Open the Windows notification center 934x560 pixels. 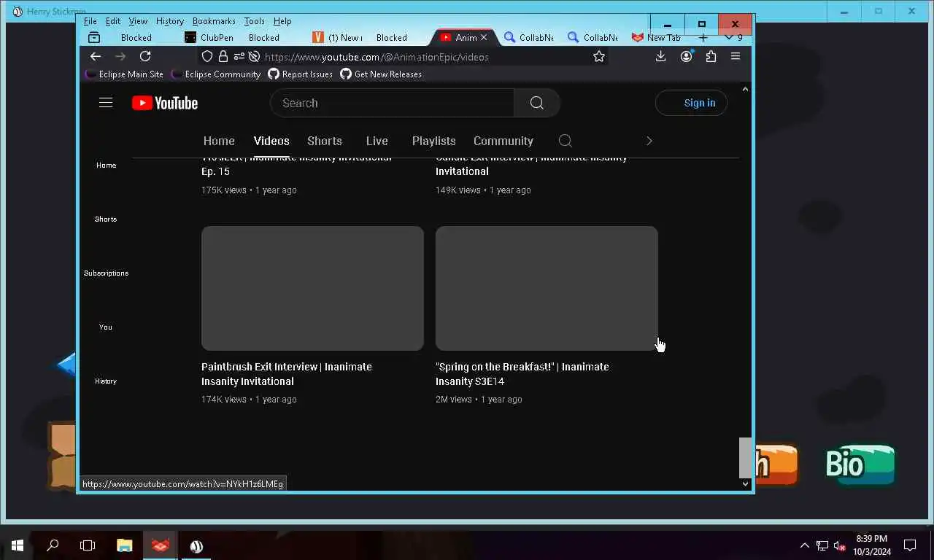pos(910,545)
